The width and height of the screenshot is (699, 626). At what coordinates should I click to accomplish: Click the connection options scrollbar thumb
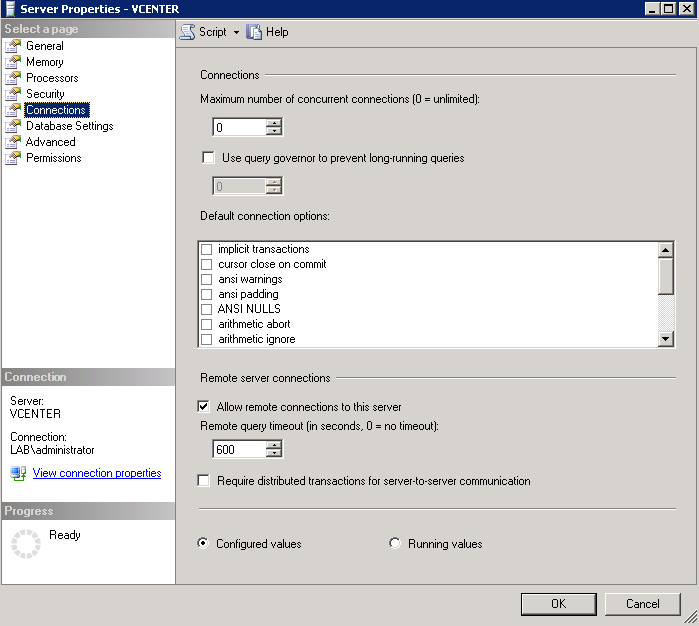[666, 276]
